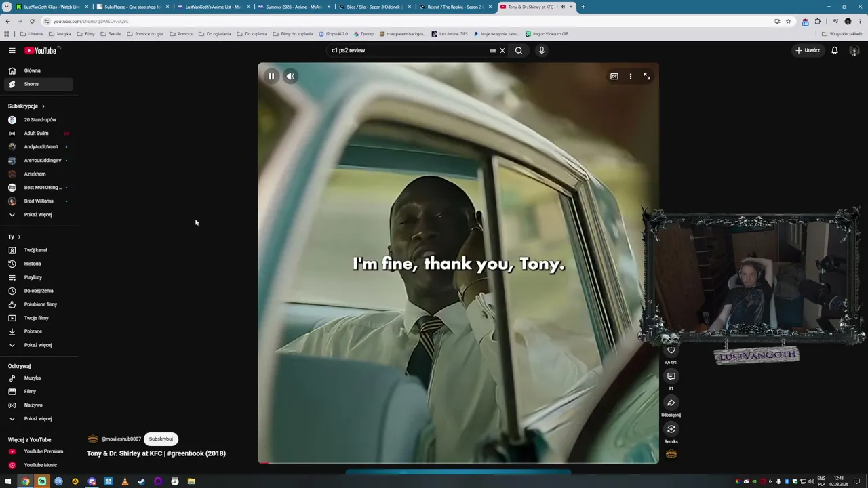Open the account avatar menu
The width and height of the screenshot is (868, 488).
click(854, 50)
